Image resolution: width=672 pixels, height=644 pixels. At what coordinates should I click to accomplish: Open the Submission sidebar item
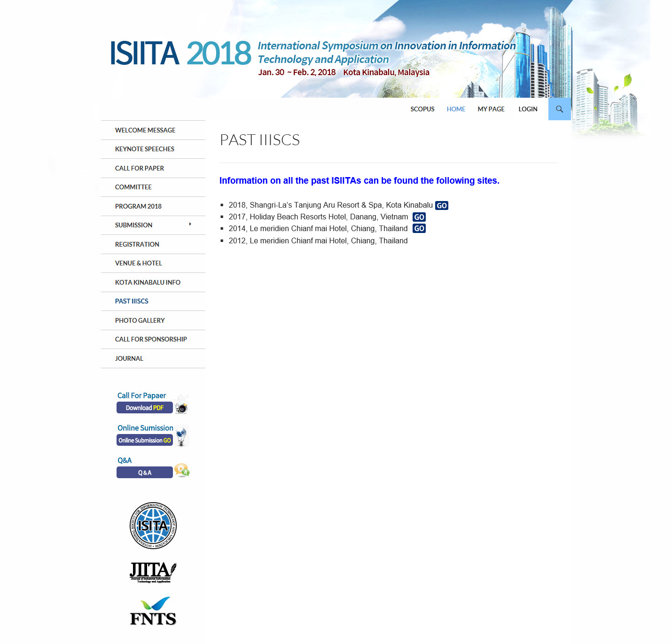pyautogui.click(x=153, y=225)
